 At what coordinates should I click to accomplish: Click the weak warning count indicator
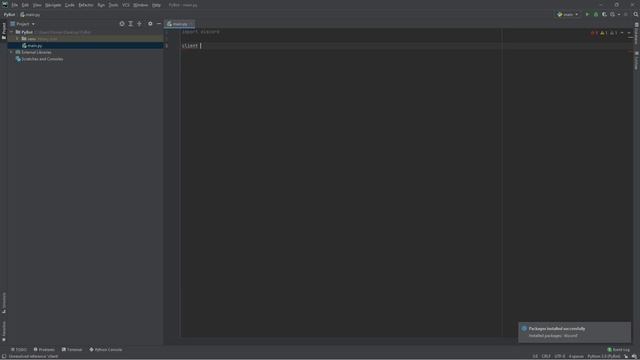coord(613,33)
